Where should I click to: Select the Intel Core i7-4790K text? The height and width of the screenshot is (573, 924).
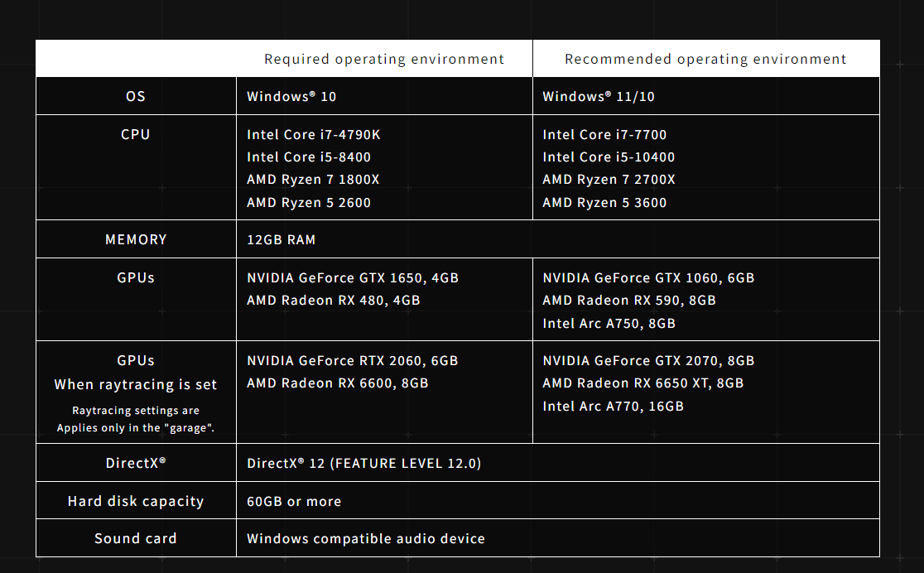[314, 134]
